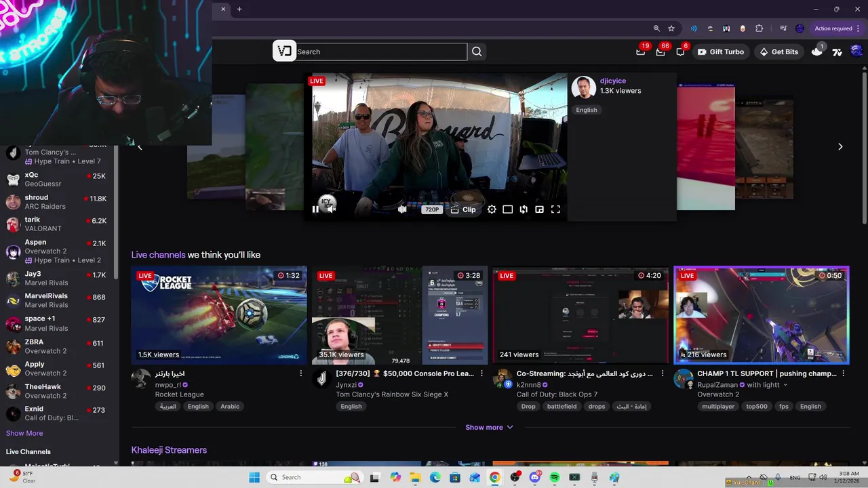This screenshot has height=488, width=868.
Task: Click the djicyice channel name
Action: point(613,81)
